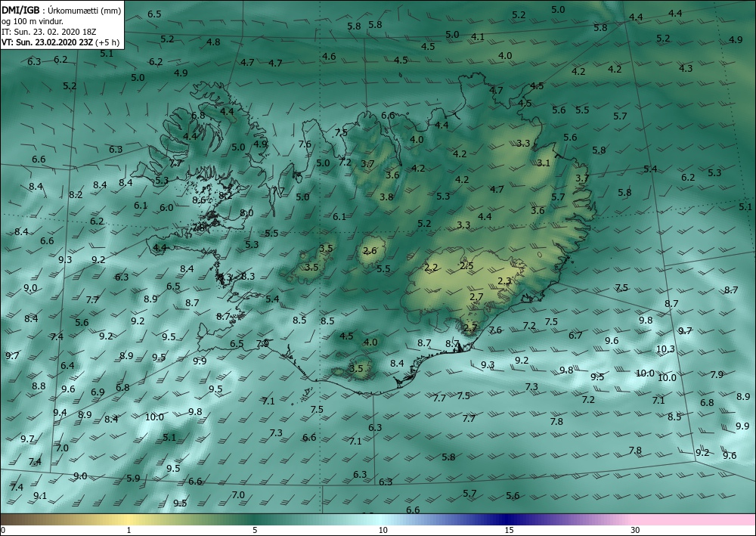This screenshot has height=536, width=756.
Task: Click the 4.8 value on the map
Action: [x=213, y=42]
